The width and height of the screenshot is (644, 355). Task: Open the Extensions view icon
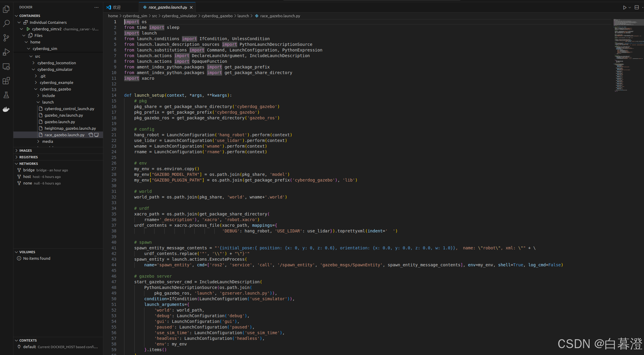coord(6,81)
